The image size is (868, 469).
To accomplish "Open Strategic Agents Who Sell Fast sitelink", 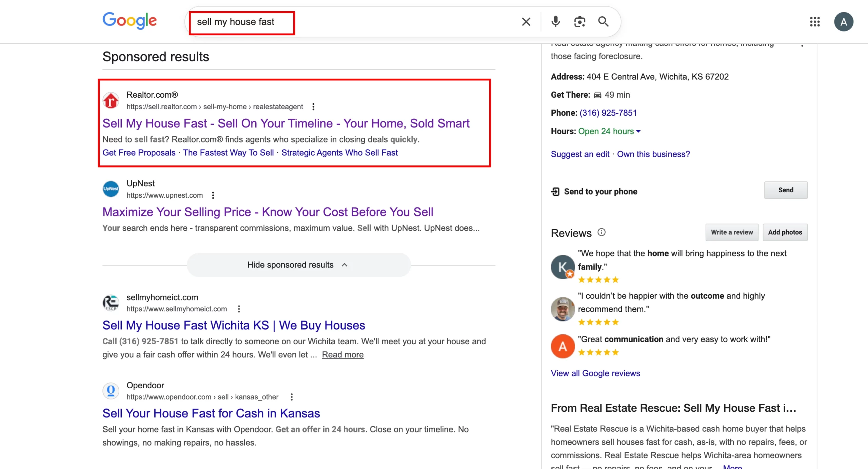I will pyautogui.click(x=339, y=153).
